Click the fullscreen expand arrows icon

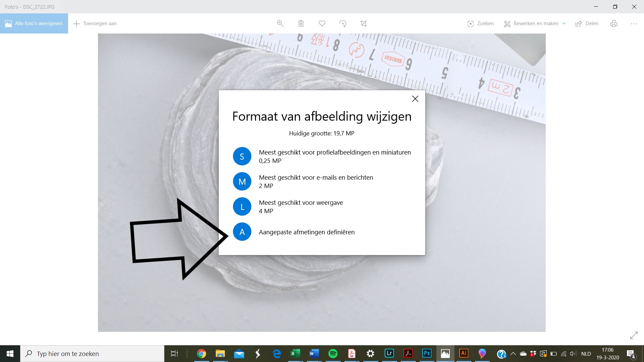[x=634, y=335]
